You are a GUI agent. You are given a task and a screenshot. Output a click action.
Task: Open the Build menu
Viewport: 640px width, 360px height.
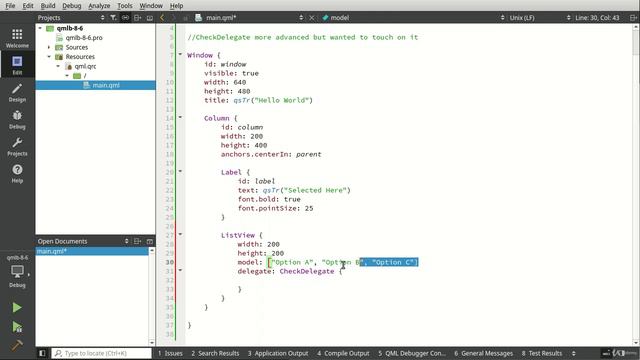pyautogui.click(x=48, y=6)
